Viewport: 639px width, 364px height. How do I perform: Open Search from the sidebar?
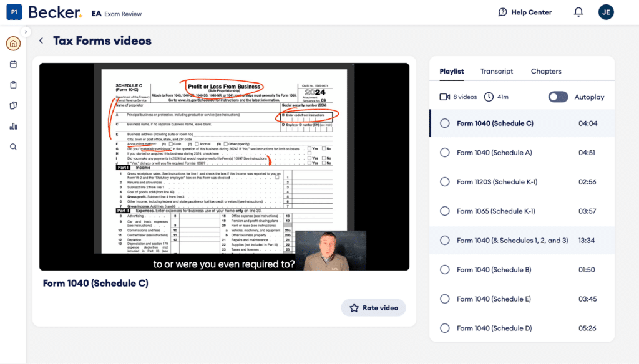12,146
